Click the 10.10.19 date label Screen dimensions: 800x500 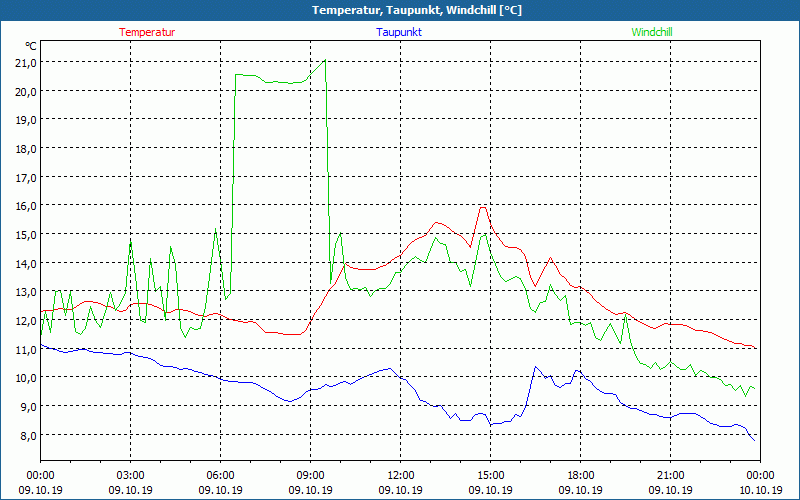(760, 491)
